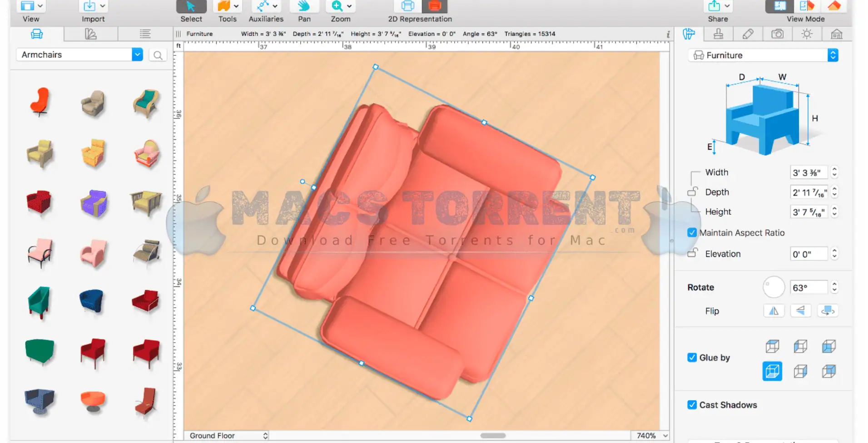Toggle the Cast Shadows checkbox
This screenshot has width=868, height=443.
(692, 404)
